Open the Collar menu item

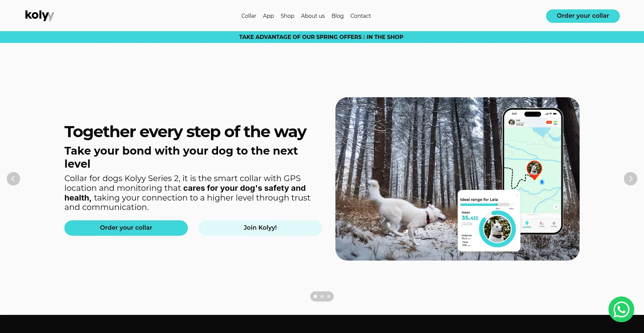[x=249, y=16]
